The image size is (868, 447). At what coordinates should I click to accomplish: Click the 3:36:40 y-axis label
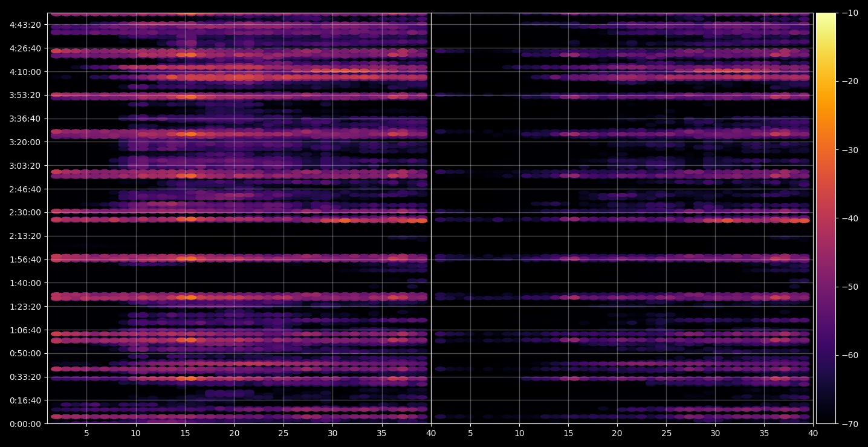(25, 119)
